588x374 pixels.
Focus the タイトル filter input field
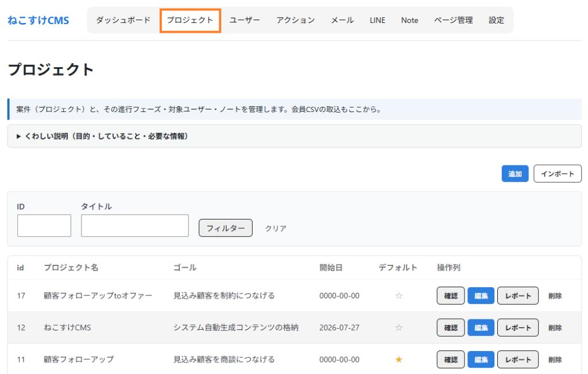pyautogui.click(x=135, y=225)
